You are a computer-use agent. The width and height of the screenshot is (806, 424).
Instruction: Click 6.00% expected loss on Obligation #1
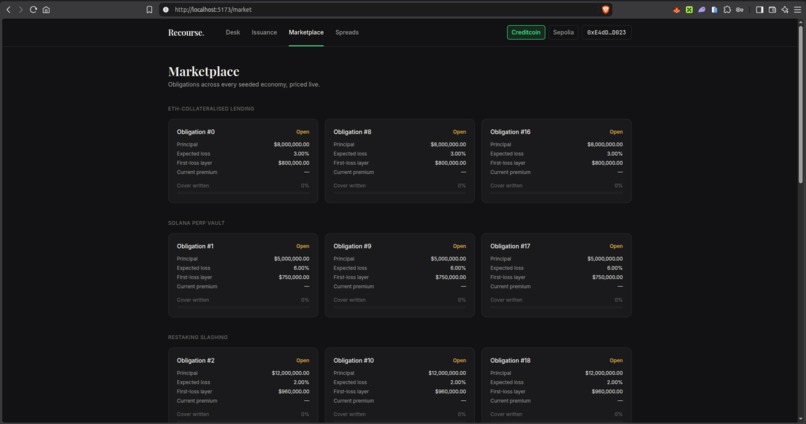tap(301, 268)
